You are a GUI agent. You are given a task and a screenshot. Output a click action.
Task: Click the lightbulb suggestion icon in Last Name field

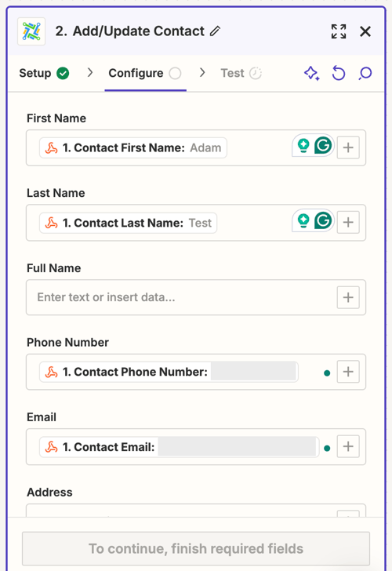click(303, 220)
